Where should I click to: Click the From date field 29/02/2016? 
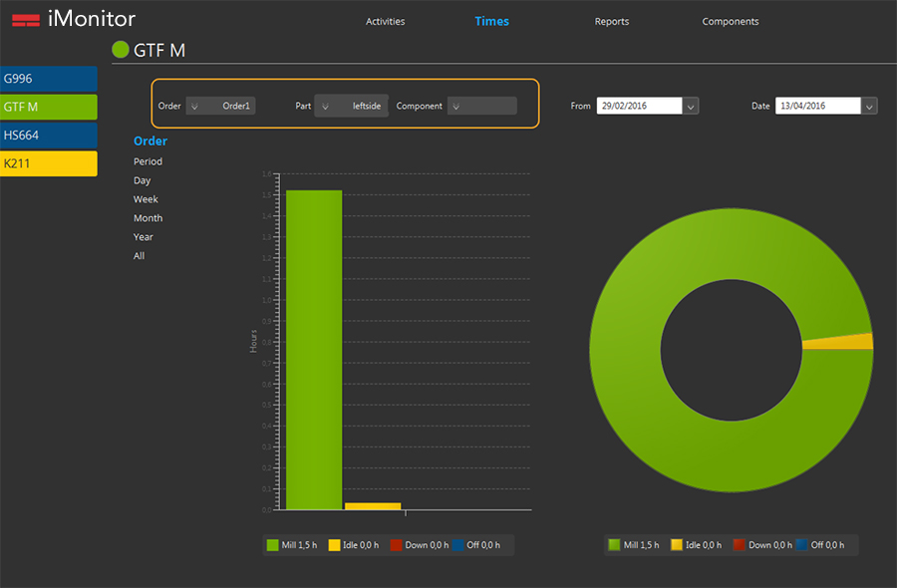639,106
